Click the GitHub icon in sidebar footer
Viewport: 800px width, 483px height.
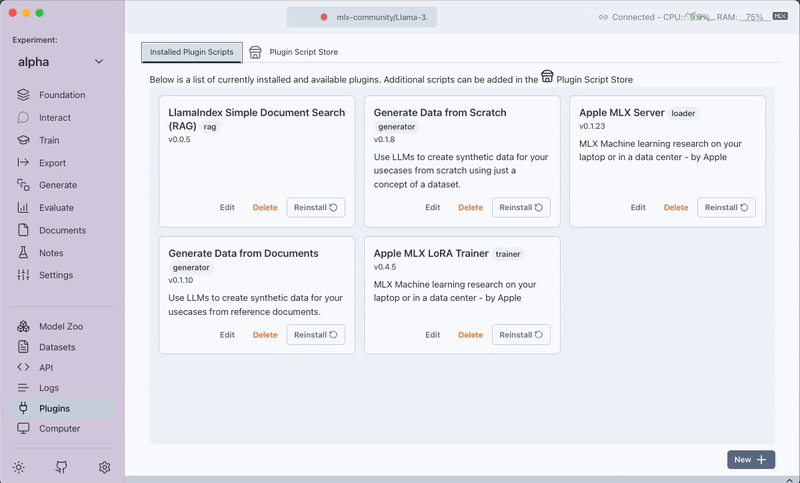tap(61, 467)
